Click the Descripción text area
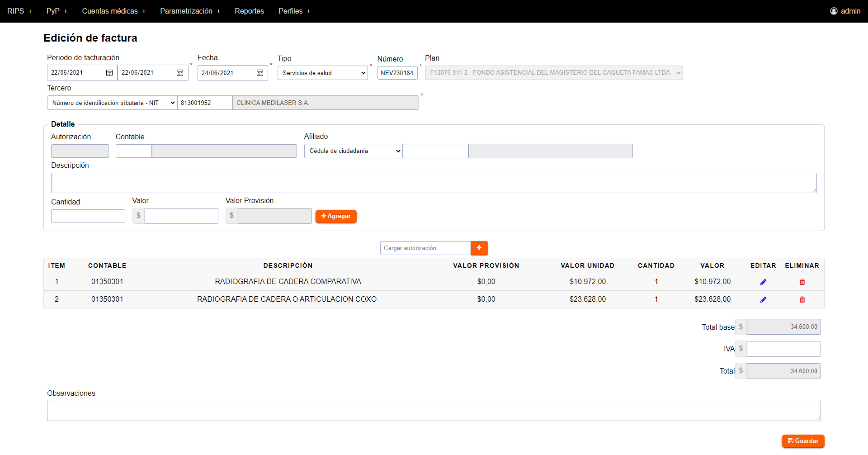 click(x=434, y=183)
